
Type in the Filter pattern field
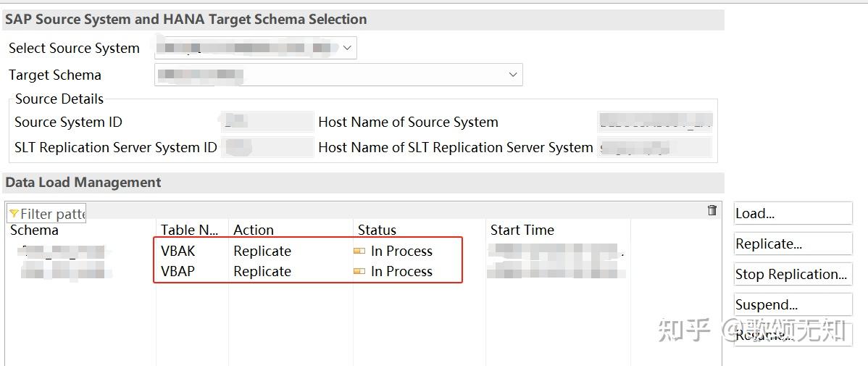[x=52, y=214]
